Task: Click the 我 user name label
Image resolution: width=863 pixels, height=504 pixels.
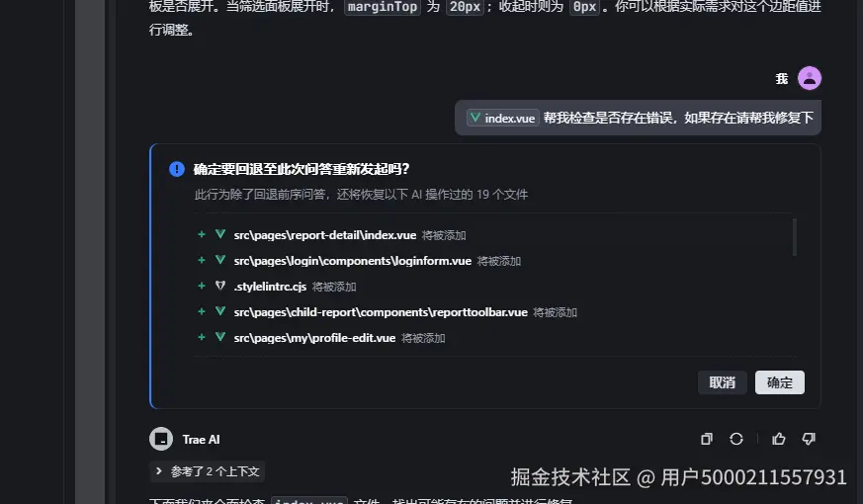Action: 782,79
